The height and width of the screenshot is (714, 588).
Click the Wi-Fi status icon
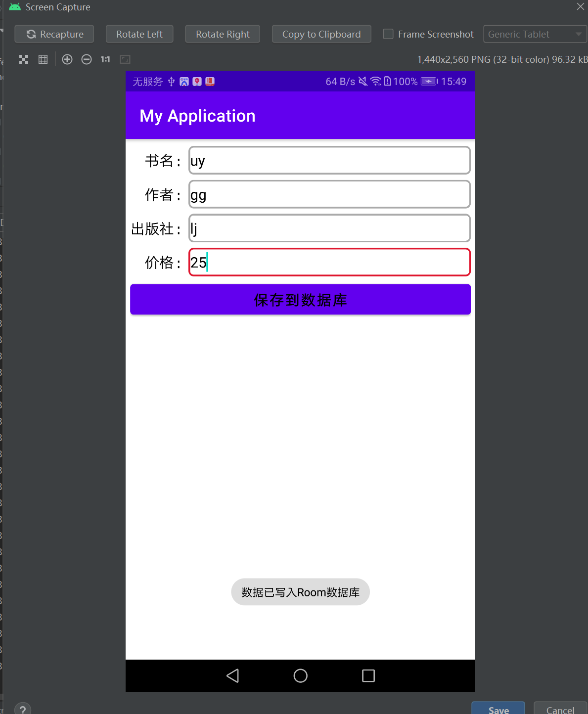376,82
